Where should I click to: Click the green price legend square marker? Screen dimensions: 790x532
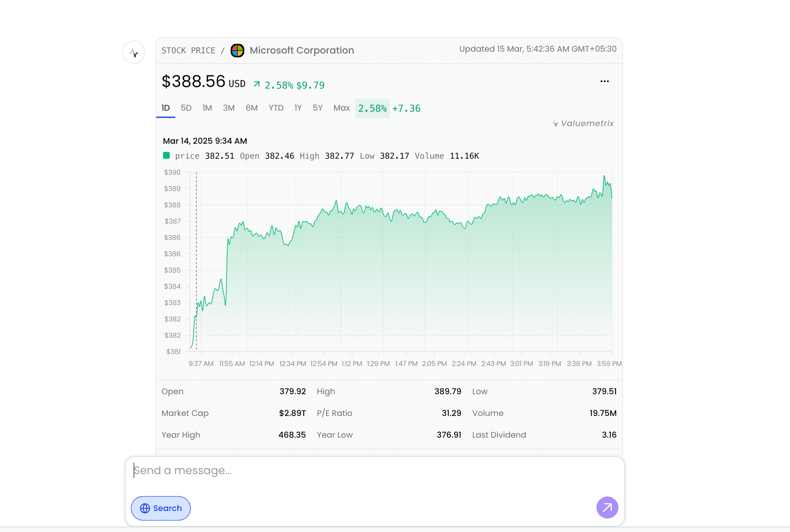[167, 156]
